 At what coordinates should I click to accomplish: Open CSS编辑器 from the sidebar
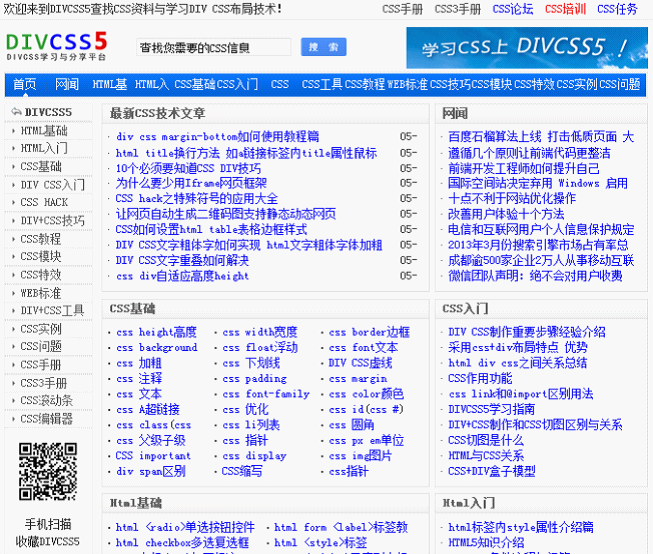pos(46,419)
